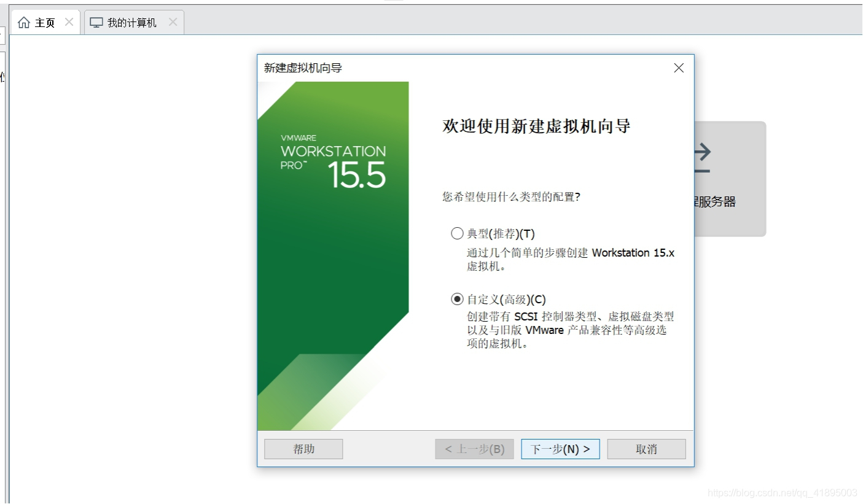Click the VMware Workstation Pro 15.5 banner

pos(333,256)
